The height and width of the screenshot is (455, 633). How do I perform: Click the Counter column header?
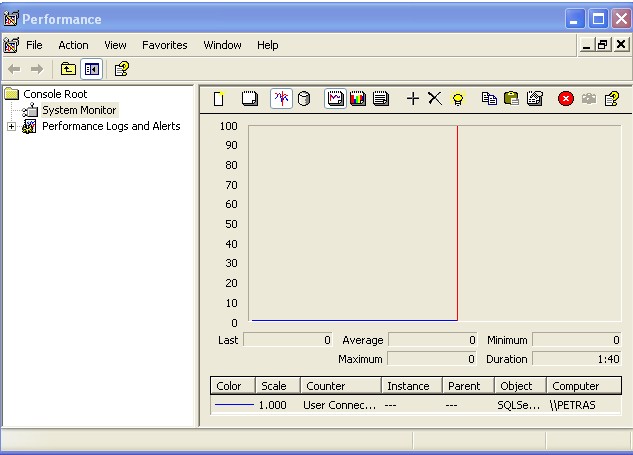pos(341,386)
